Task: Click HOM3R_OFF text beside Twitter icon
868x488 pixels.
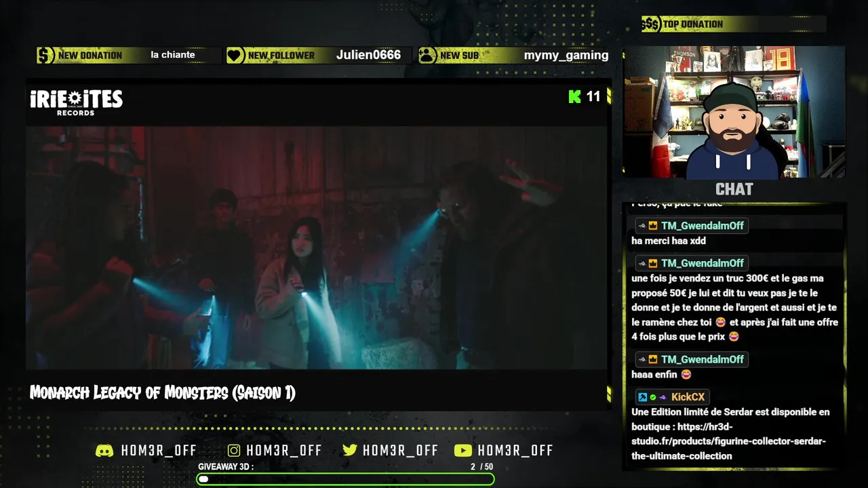Action: 400,451
